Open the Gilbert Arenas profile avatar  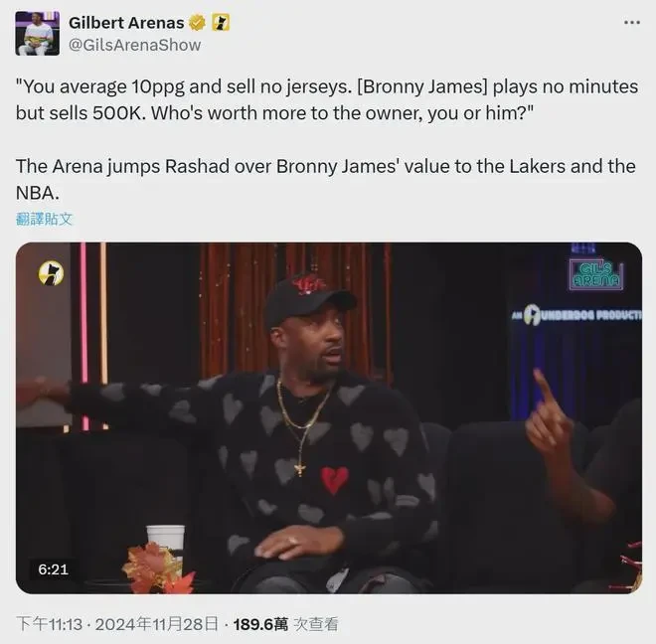tap(37, 34)
